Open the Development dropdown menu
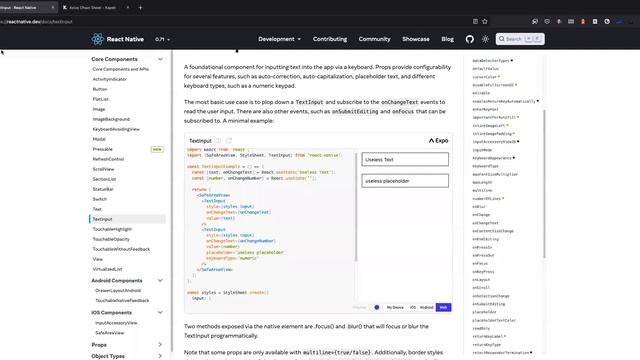The image size is (640, 360). click(280, 39)
